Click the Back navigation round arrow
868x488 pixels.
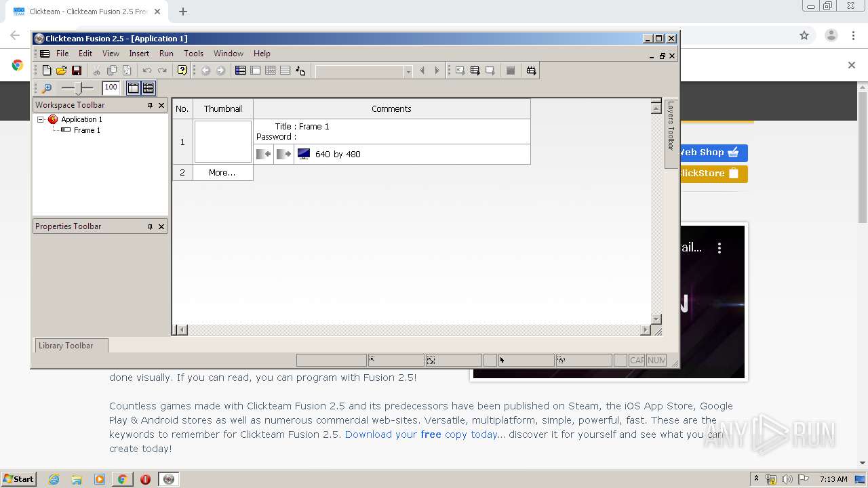pos(205,70)
